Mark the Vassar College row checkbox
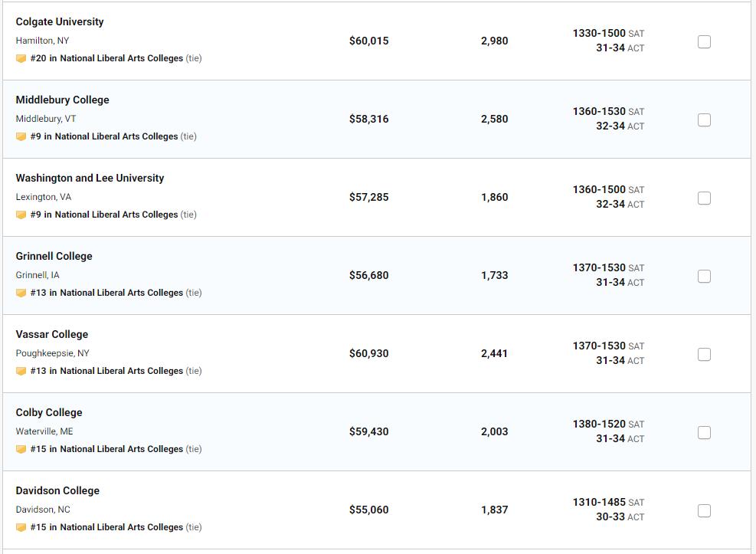 coord(704,355)
